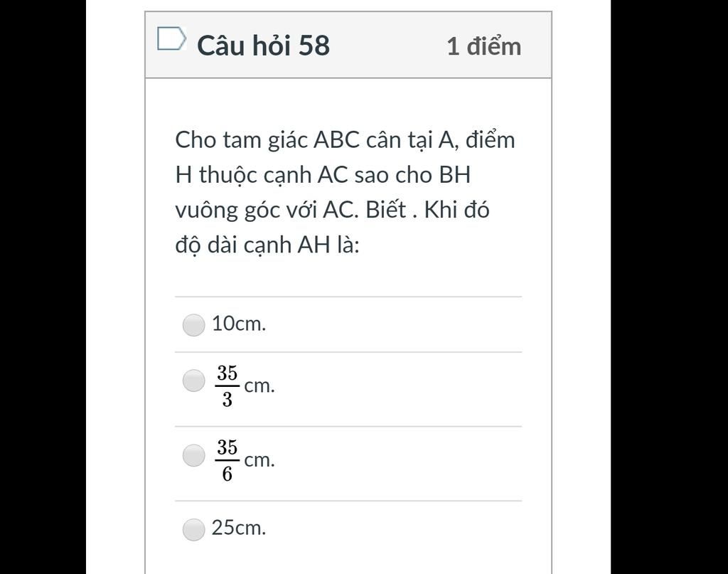The width and height of the screenshot is (728, 574).
Task: Select the 10cm radio button
Action: pos(193,324)
